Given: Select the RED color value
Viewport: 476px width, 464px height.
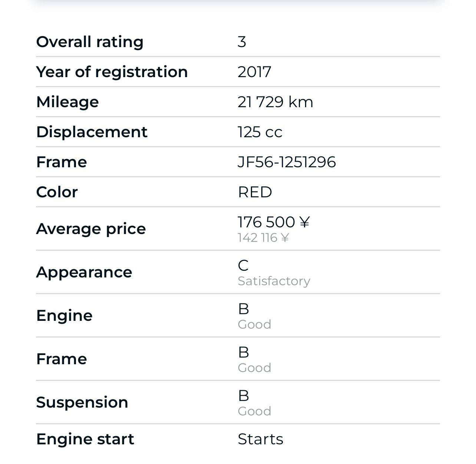Looking at the screenshot, I should point(255,192).
